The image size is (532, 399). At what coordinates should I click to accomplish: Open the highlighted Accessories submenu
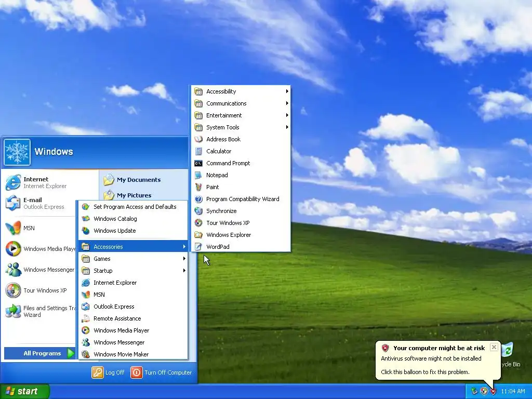(134, 247)
